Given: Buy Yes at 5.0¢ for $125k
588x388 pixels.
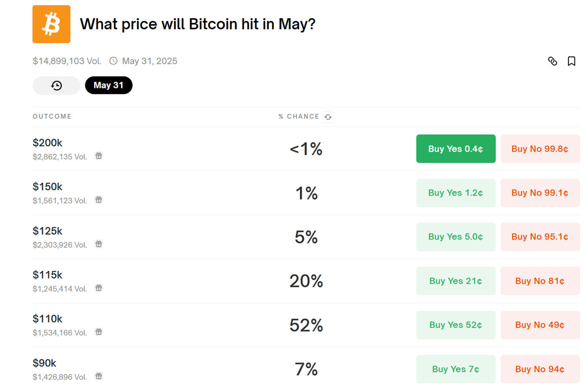Looking at the screenshot, I should [456, 237].
